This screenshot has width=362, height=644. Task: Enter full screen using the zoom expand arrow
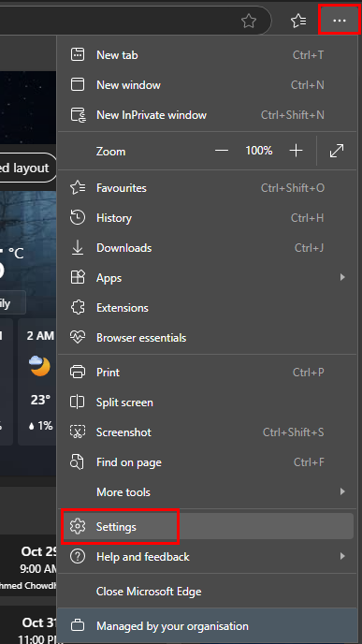point(337,151)
